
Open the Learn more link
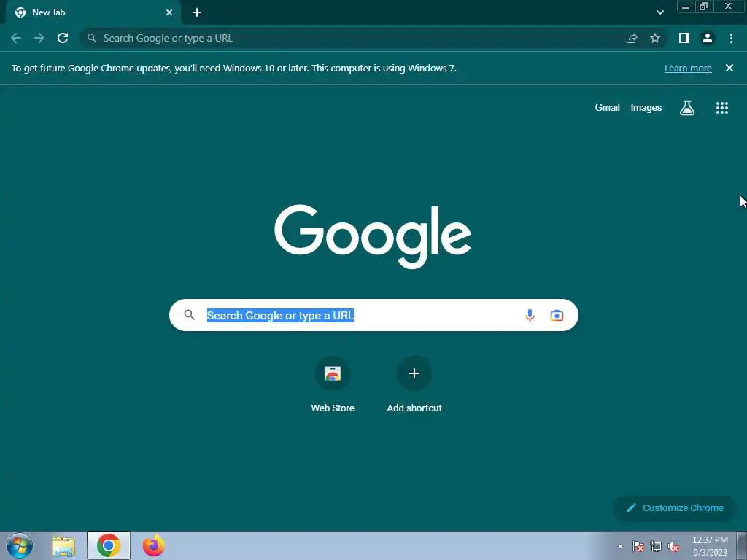tap(688, 68)
